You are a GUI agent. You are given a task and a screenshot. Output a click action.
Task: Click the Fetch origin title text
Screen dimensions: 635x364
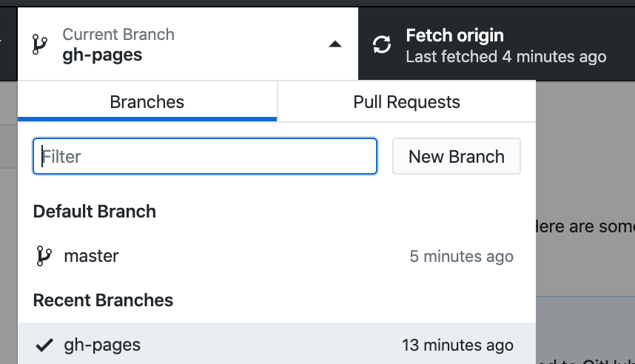coord(454,36)
